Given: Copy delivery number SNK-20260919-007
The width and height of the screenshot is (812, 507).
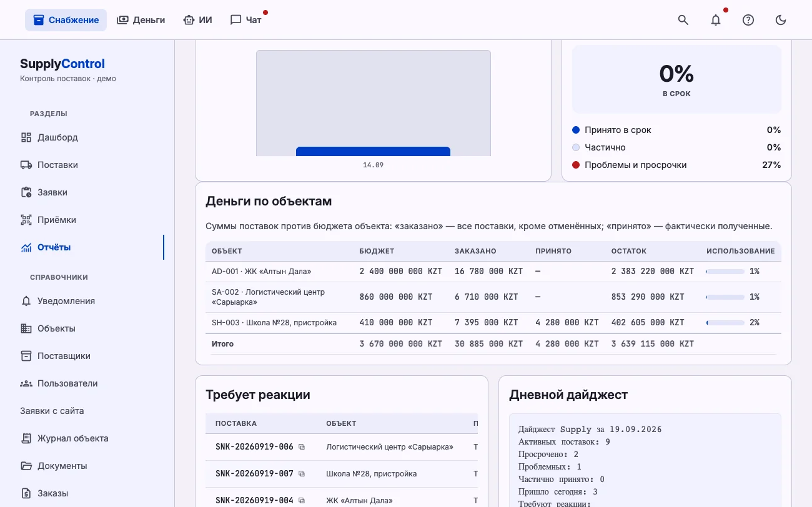Looking at the screenshot, I should [302, 474].
